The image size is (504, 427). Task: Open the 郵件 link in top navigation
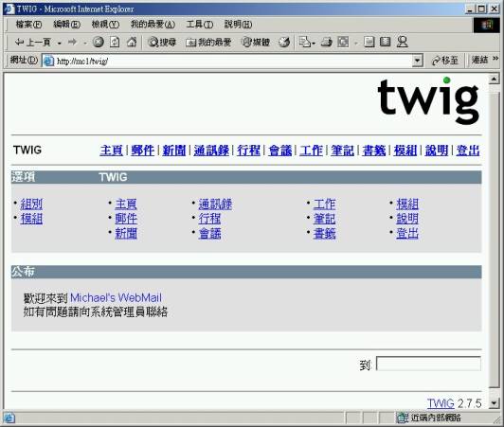(x=142, y=150)
